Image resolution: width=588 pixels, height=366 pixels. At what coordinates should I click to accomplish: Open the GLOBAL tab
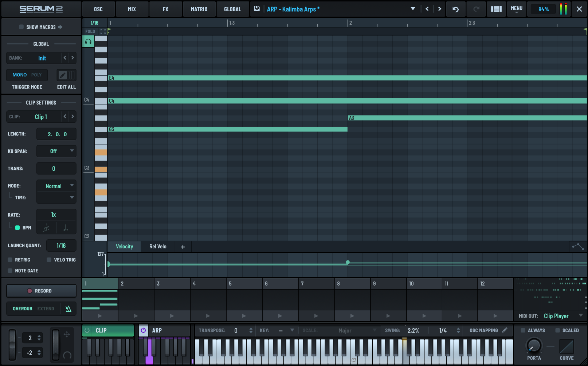pos(232,9)
